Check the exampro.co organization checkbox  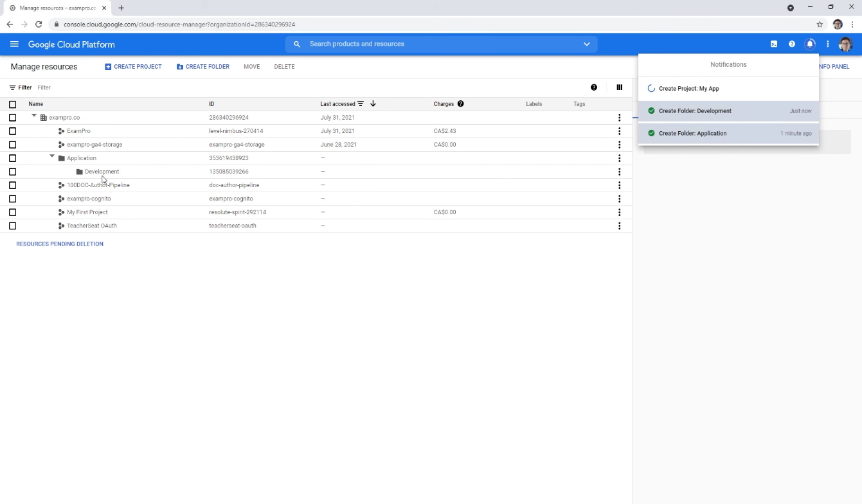click(12, 118)
